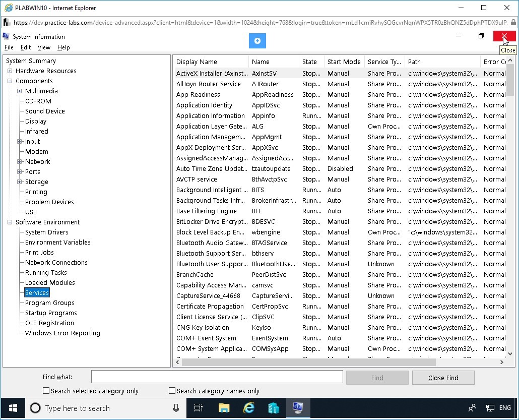Click the Path column header
Image resolution: width=519 pixels, height=420 pixels.
[x=442, y=62]
